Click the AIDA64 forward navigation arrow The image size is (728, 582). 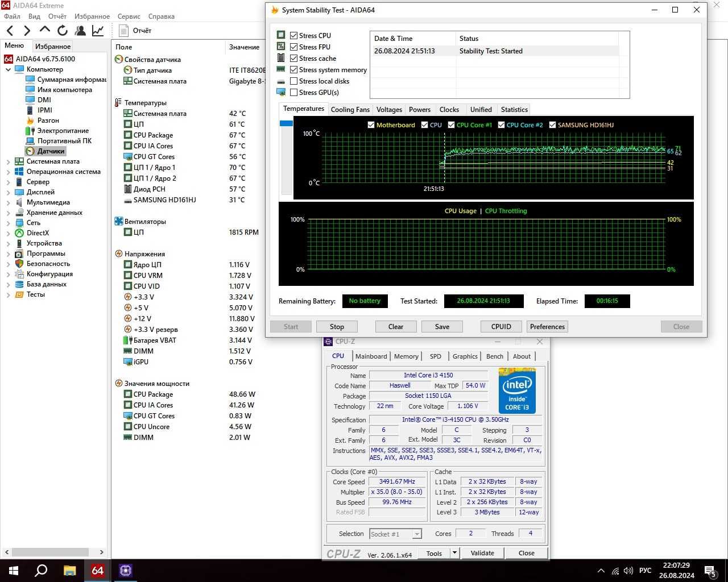coord(27,31)
